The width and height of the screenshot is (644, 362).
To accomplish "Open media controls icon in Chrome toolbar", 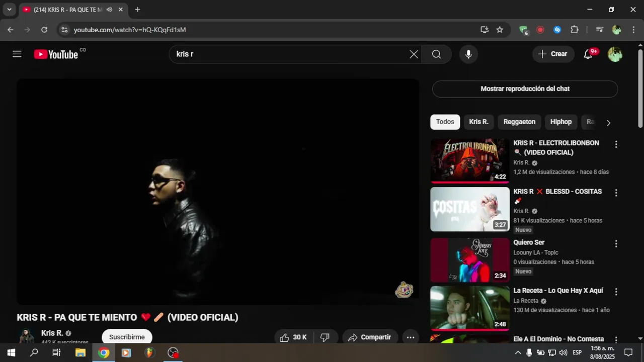I will point(599,30).
